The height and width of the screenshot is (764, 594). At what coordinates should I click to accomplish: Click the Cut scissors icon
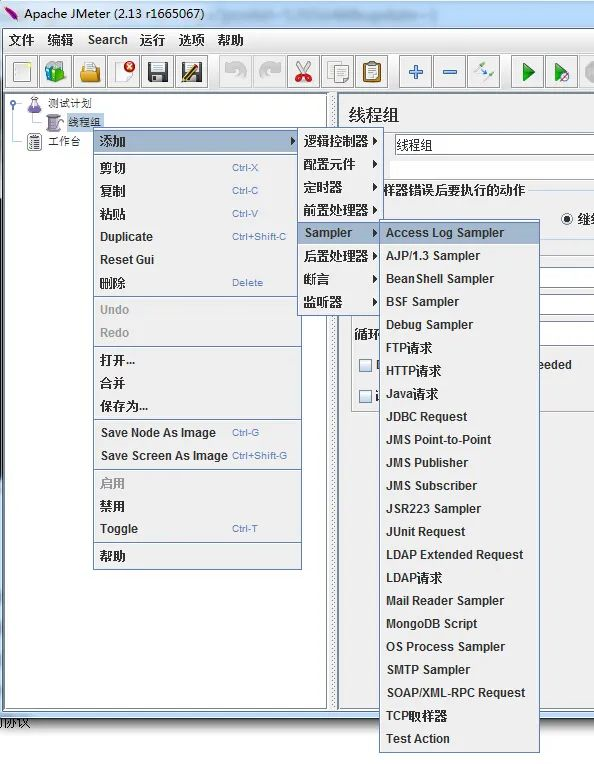coord(304,72)
